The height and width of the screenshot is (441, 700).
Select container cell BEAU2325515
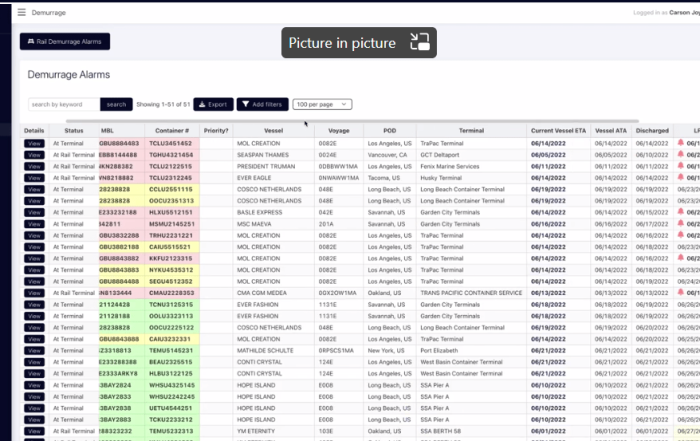171,362
